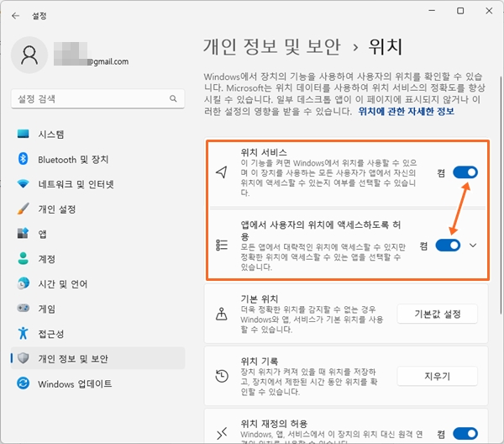The image size is (504, 444).
Task: Select 개인 설정 in the sidebar
Action: pyautogui.click(x=97, y=209)
